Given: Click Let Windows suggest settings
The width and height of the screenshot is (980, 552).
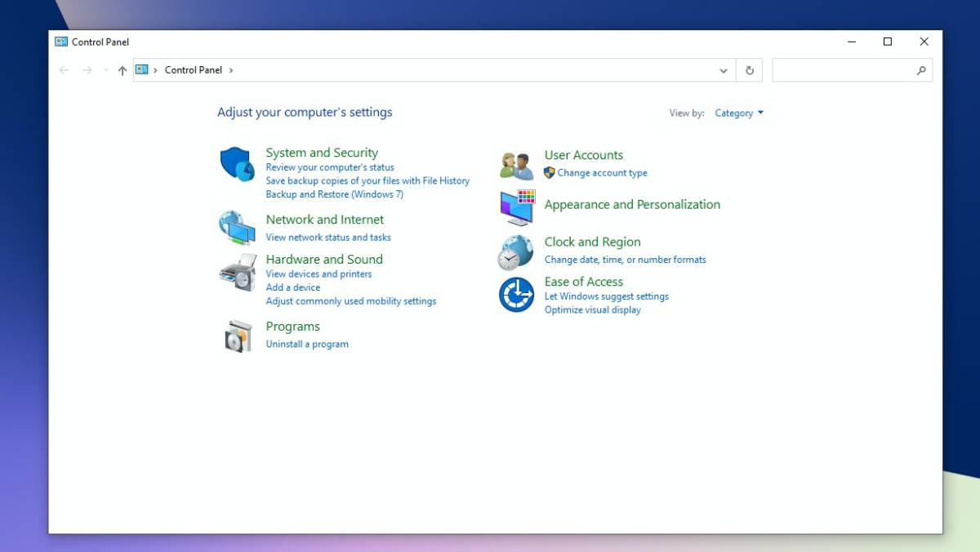Looking at the screenshot, I should coord(607,296).
